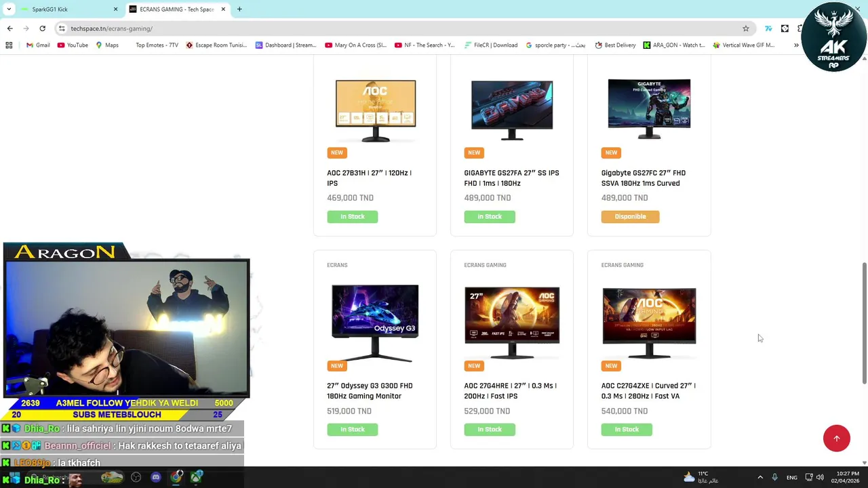Screen dimensions: 868x488
Task: Click In Stock button under AOC 27G4HRE
Action: [490, 430]
